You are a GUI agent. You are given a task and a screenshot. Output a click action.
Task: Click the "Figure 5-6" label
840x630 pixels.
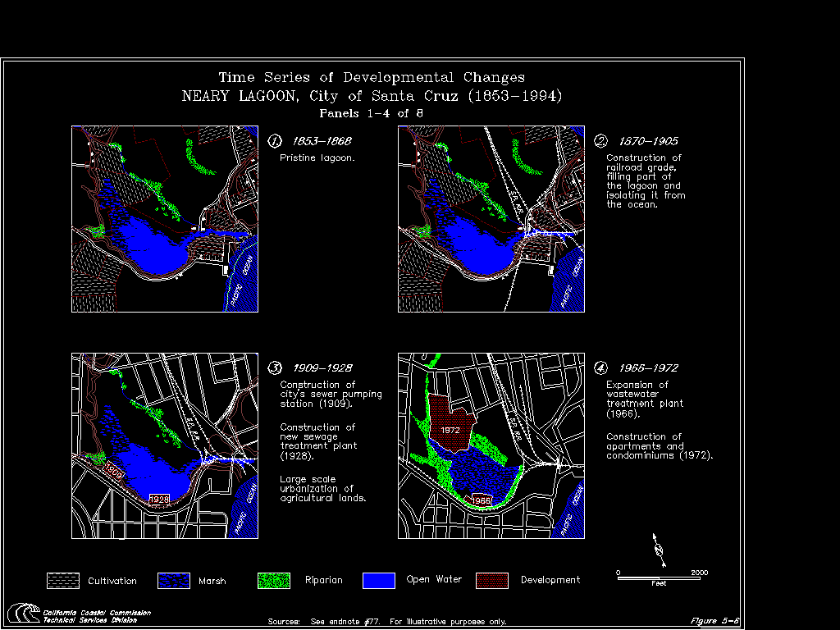click(715, 621)
